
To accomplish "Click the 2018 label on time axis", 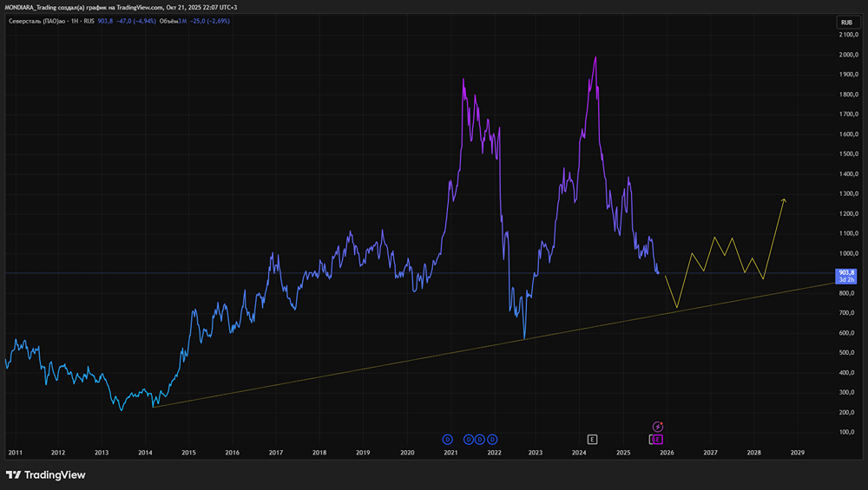I will (319, 453).
